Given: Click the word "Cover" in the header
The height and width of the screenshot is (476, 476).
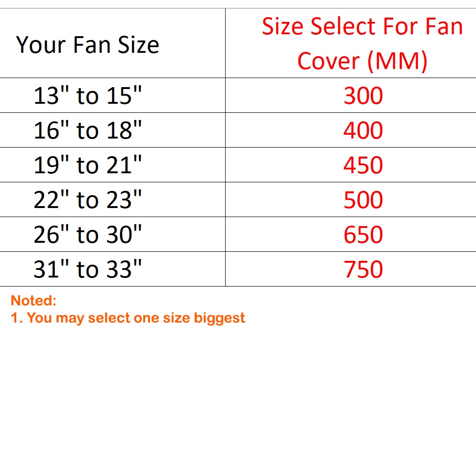Looking at the screenshot, I should click(x=328, y=61).
